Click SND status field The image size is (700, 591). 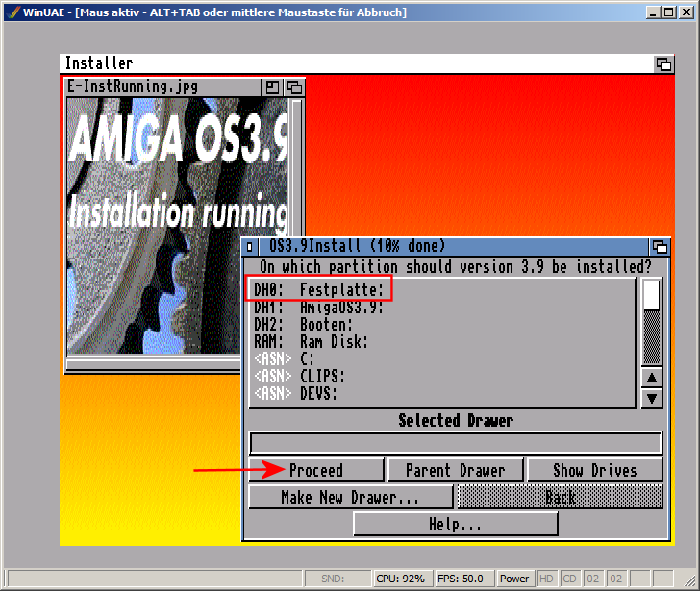[337, 579]
